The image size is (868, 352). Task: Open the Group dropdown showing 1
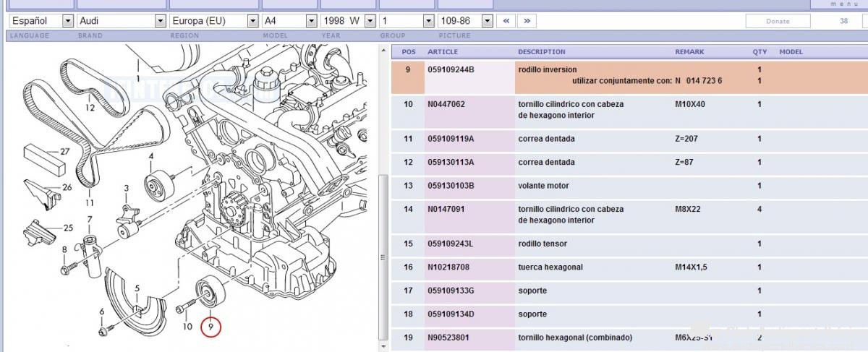point(407,21)
